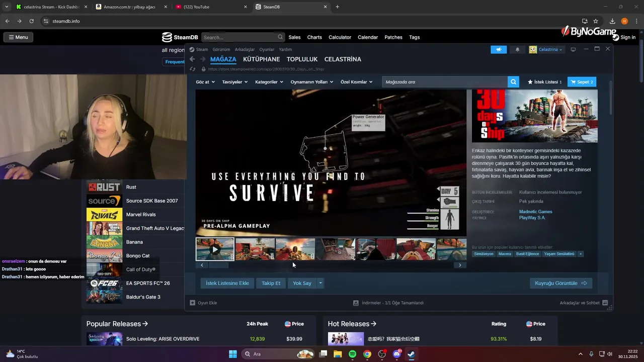
Task: Expand the Kategoriler dropdown
Action: coord(269,82)
